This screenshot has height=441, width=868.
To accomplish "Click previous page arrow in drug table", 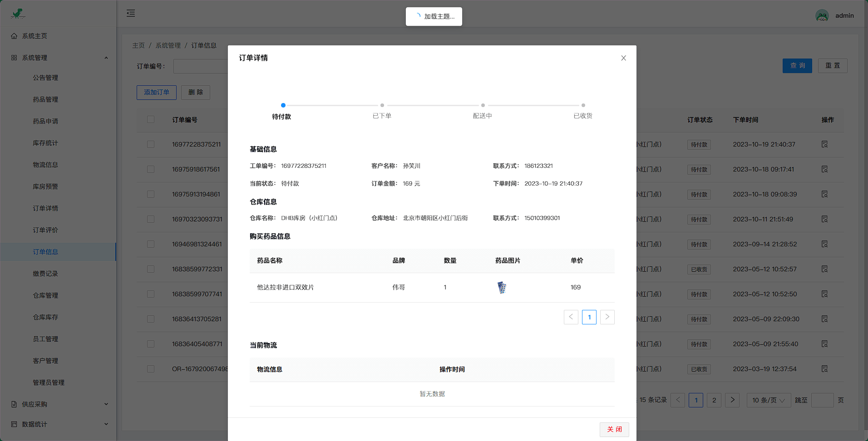I will 571,317.
